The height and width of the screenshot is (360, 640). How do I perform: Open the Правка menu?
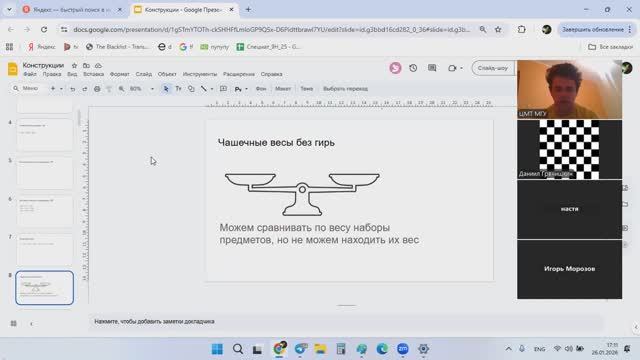(52, 74)
